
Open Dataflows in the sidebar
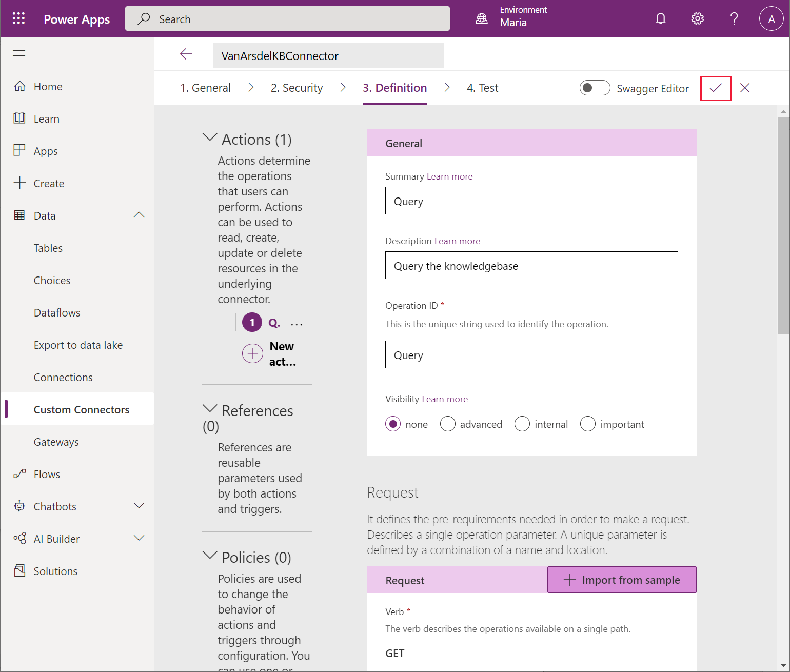pyautogui.click(x=57, y=312)
